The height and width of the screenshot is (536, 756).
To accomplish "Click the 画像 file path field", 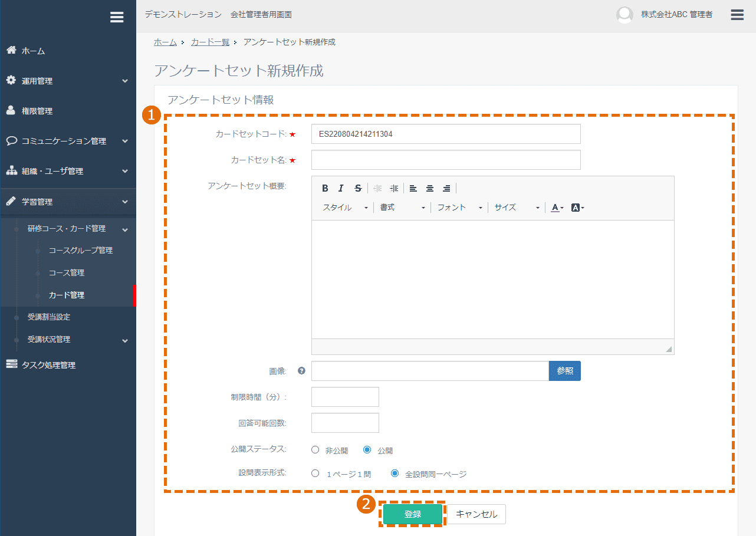I will click(x=430, y=371).
